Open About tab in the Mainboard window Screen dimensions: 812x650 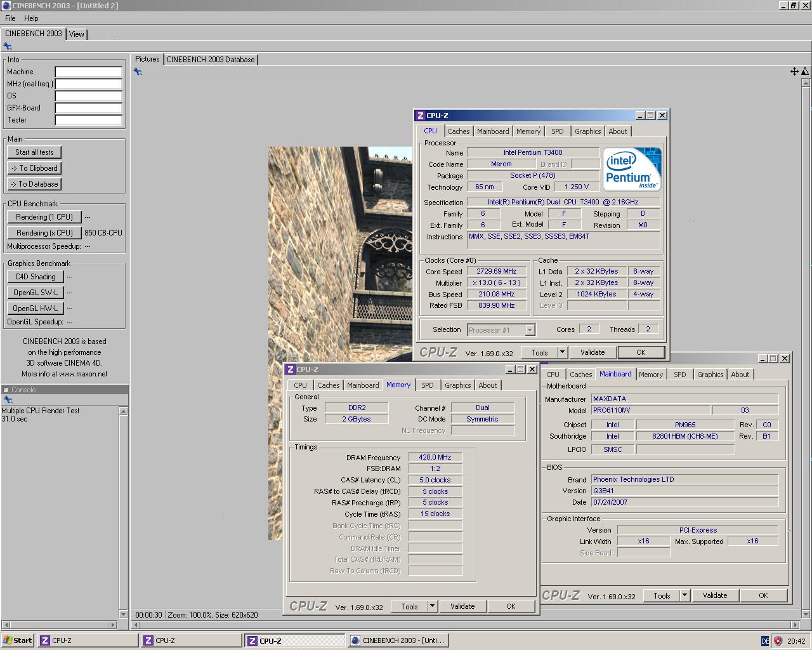(740, 375)
